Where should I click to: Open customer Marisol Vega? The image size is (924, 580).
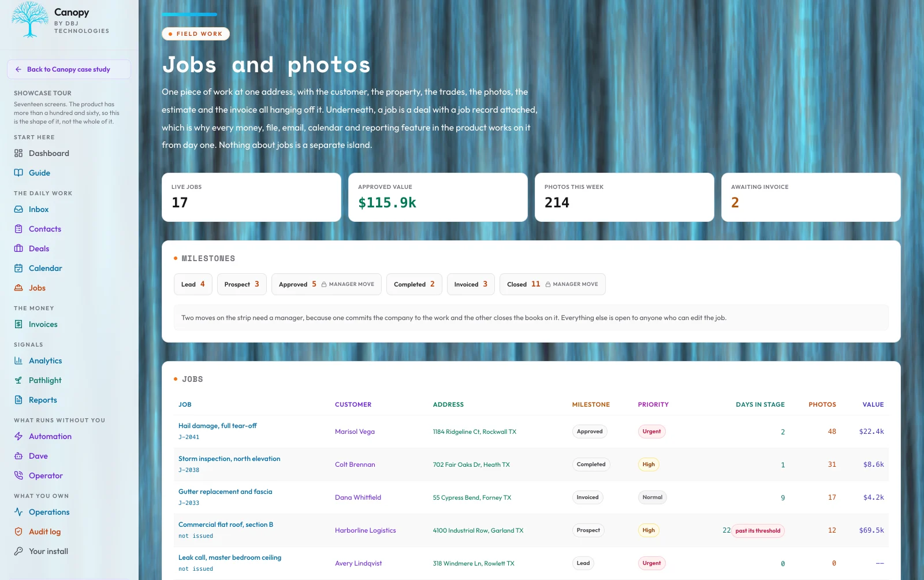point(355,432)
